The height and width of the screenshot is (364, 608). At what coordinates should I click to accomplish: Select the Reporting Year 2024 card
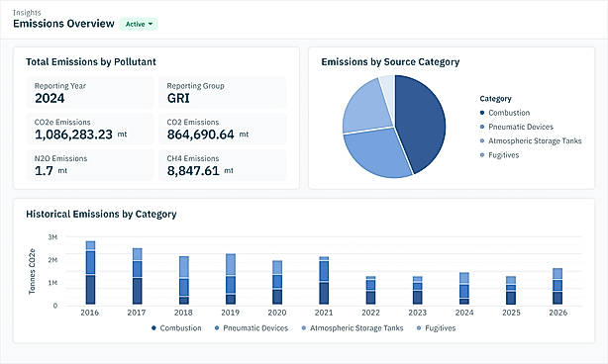pos(90,93)
